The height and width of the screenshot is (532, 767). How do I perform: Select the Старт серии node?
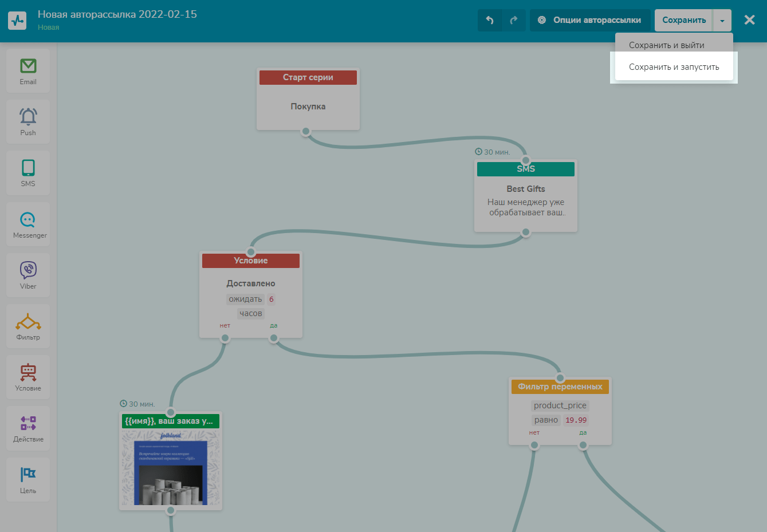point(308,77)
